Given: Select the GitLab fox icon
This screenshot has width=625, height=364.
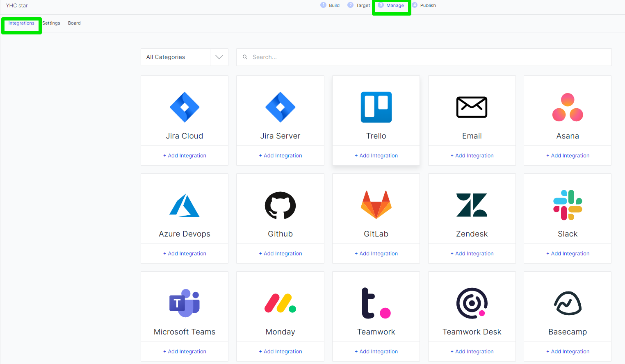Looking at the screenshot, I should [x=376, y=205].
